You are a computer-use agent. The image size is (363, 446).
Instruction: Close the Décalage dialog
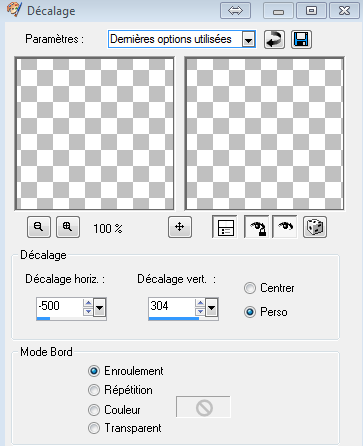pyautogui.click(x=344, y=11)
